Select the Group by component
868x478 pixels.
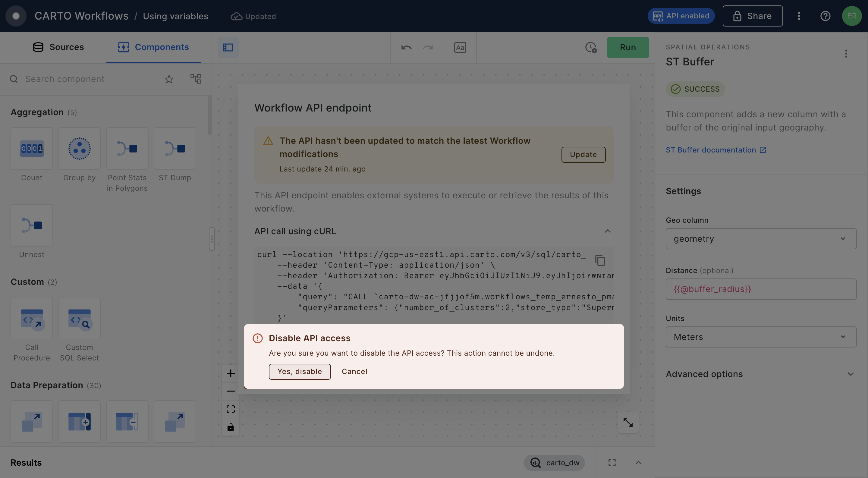pos(79,149)
